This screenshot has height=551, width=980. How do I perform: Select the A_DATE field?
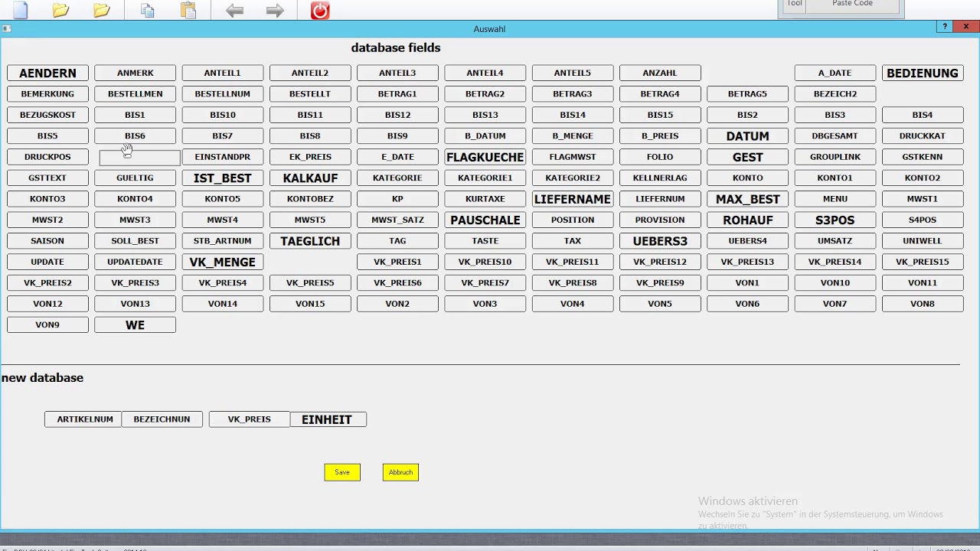click(x=835, y=73)
